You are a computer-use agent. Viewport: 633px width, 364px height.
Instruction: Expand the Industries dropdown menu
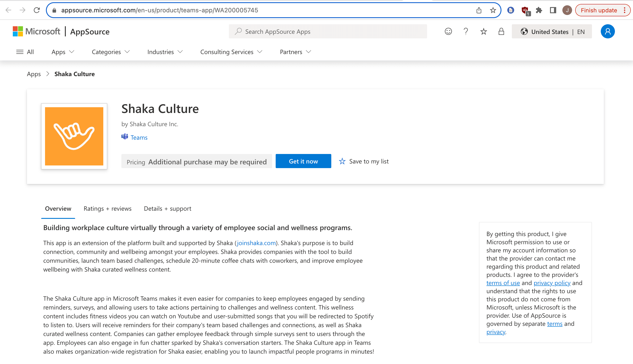point(164,52)
